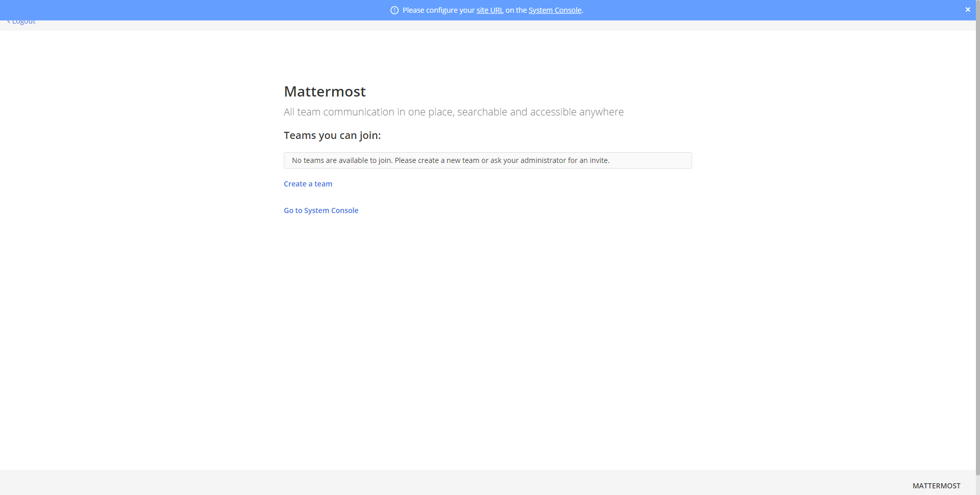The height and width of the screenshot is (495, 980).
Task: Go to System Console link
Action: tap(321, 210)
